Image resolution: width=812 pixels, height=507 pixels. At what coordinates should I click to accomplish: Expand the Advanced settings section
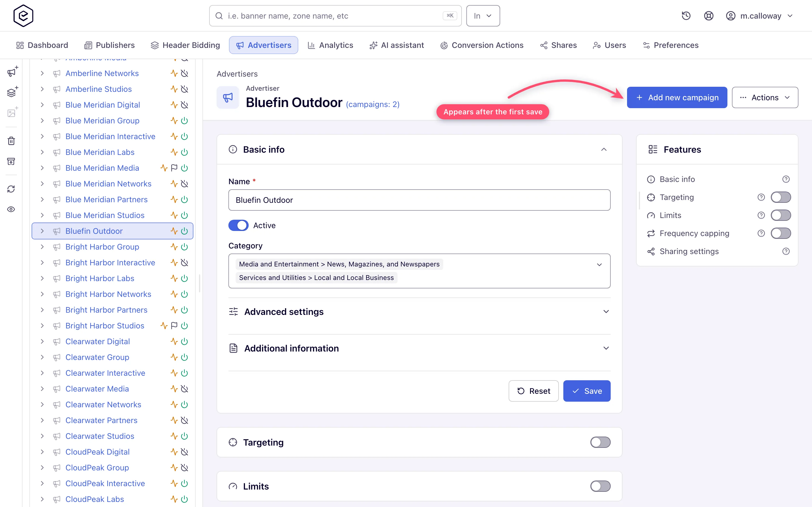pos(419,312)
